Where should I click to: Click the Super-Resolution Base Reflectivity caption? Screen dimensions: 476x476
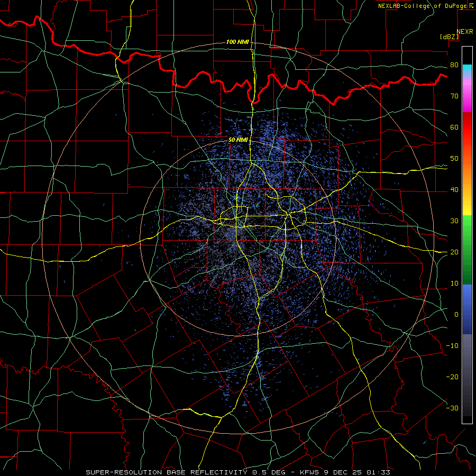click(167, 472)
